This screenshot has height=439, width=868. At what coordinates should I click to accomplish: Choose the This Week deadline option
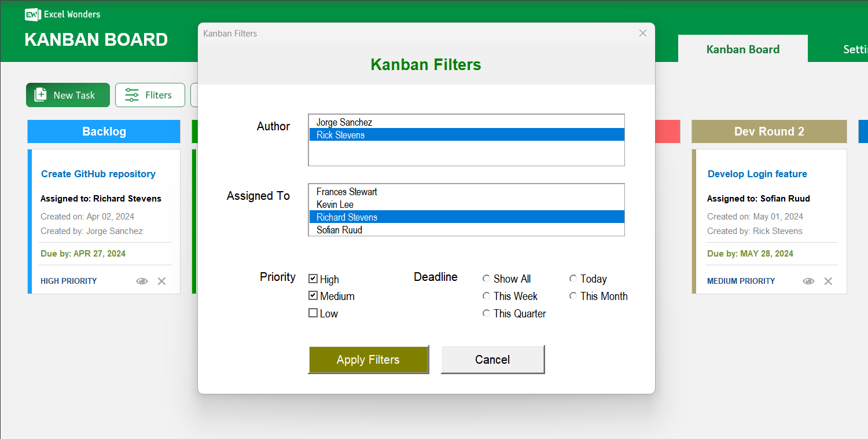coord(486,295)
